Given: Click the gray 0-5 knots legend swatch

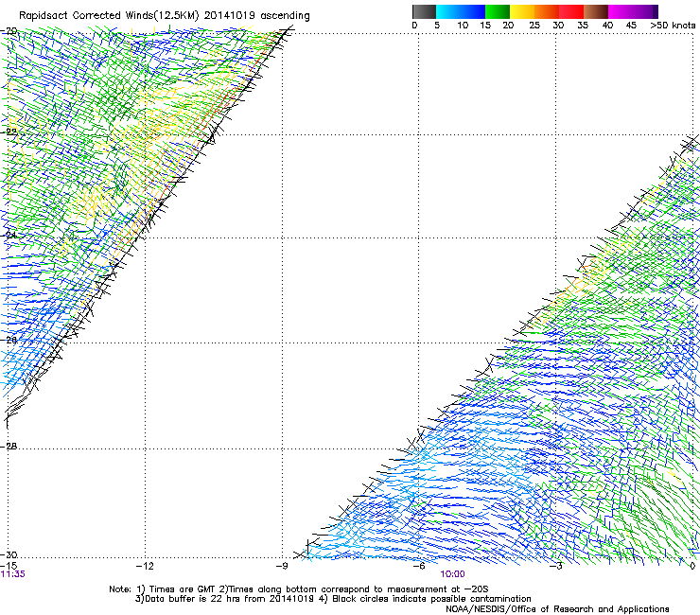Looking at the screenshot, I should click(424, 11).
